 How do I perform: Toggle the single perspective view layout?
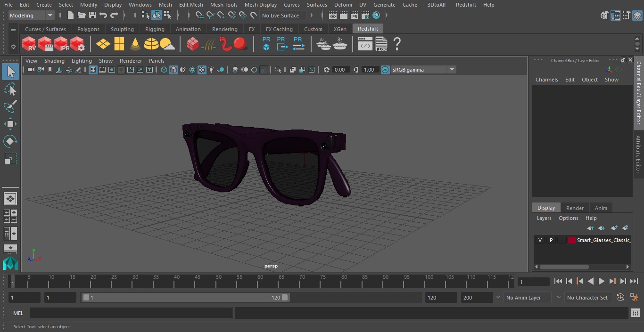(10, 199)
